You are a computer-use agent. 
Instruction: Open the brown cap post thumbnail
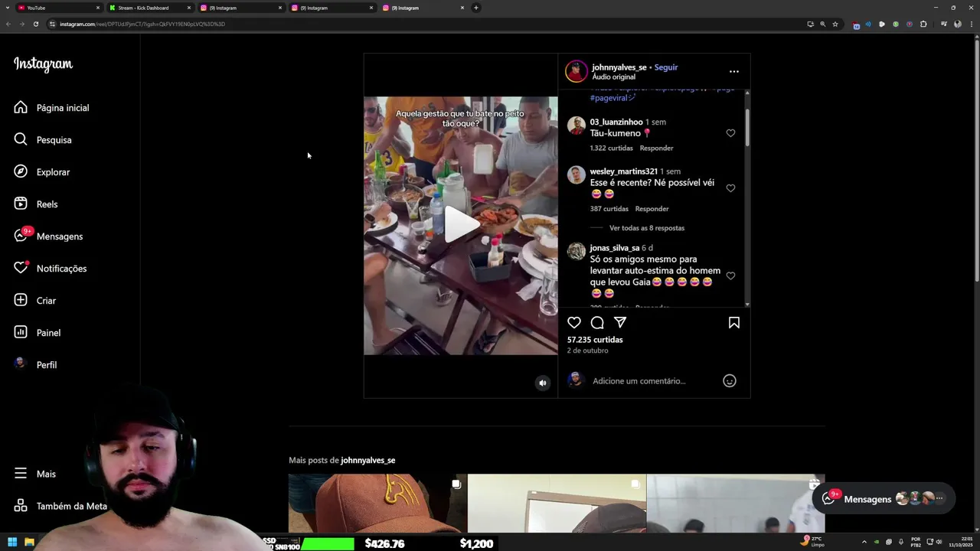(377, 503)
